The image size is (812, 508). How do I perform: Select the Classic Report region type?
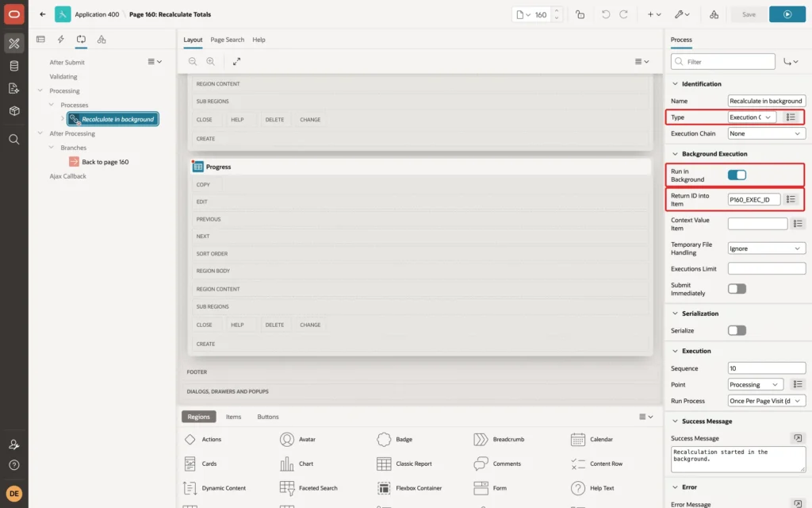coord(404,464)
